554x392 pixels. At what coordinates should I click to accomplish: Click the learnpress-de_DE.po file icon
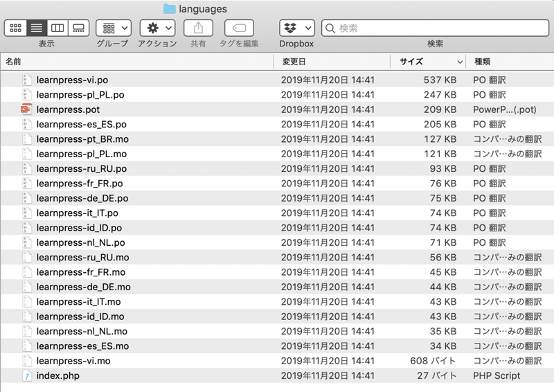[27, 198]
